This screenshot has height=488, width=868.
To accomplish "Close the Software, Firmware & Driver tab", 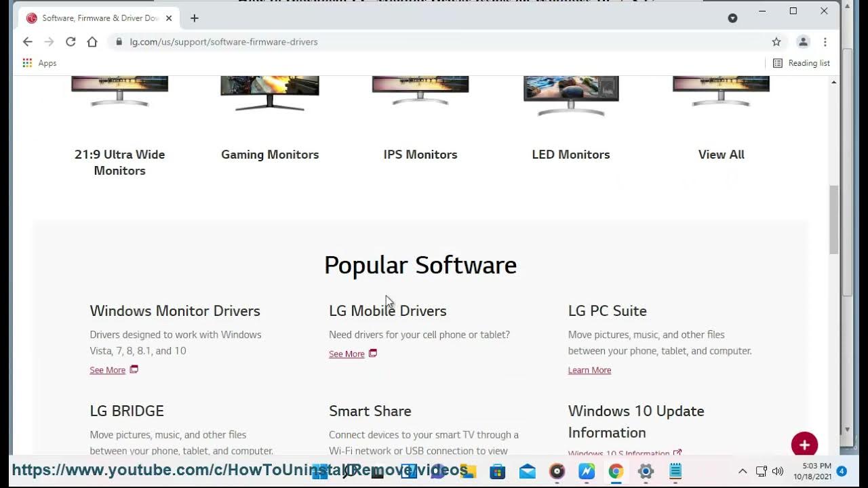I will coord(169,18).
